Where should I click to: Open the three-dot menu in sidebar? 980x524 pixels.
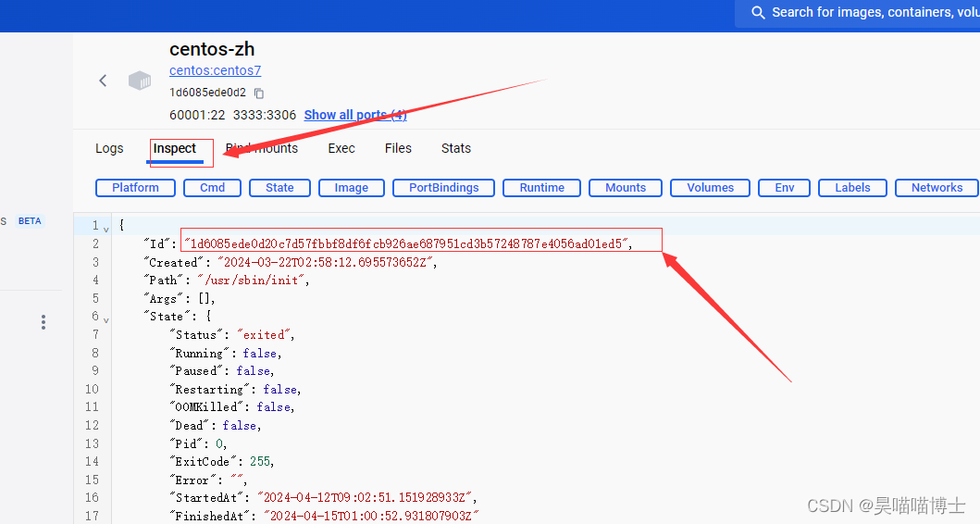(x=43, y=322)
